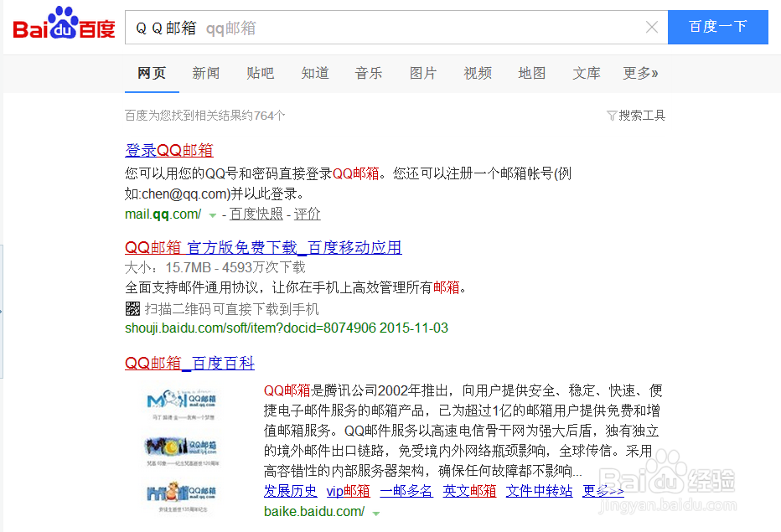This screenshot has width=781, height=532.
Task: Expand the arrow next to mail.qq.com/
Action: (x=213, y=215)
